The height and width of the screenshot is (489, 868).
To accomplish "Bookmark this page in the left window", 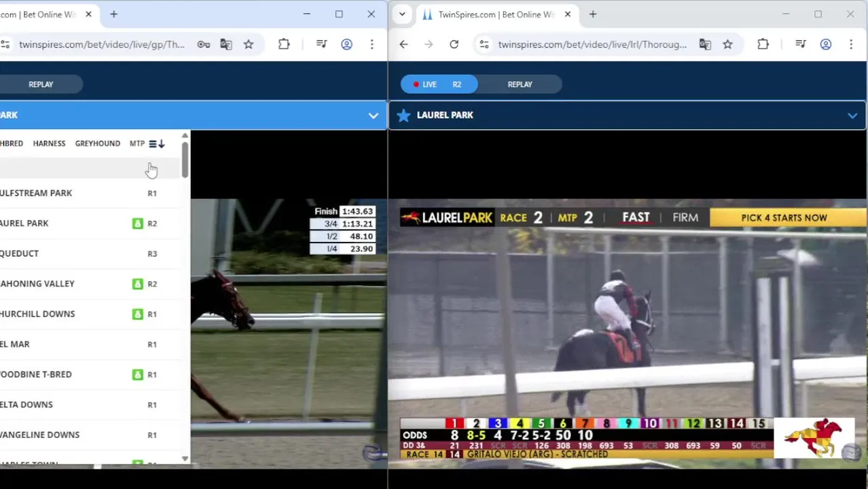I will (x=249, y=44).
